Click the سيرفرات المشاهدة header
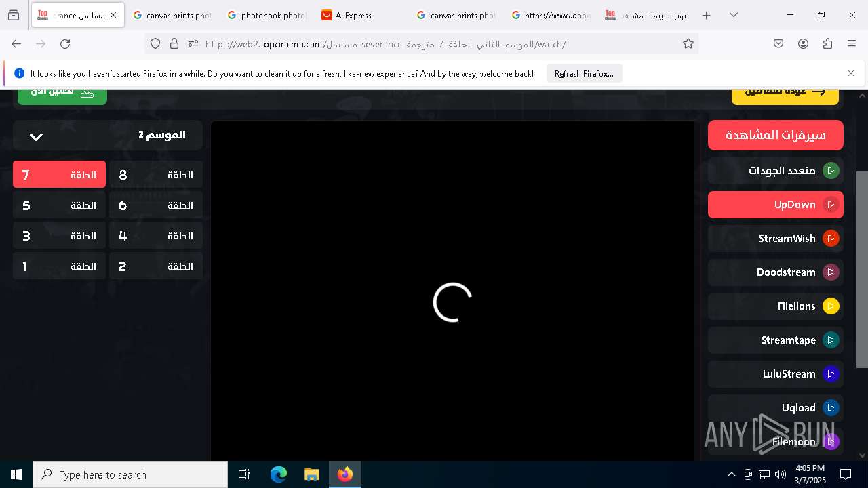The image size is (868, 488). pyautogui.click(x=776, y=135)
